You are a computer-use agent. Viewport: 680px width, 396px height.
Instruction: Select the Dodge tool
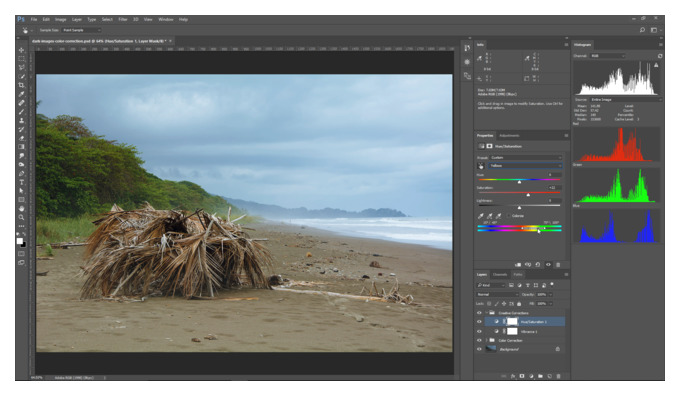coord(21,164)
